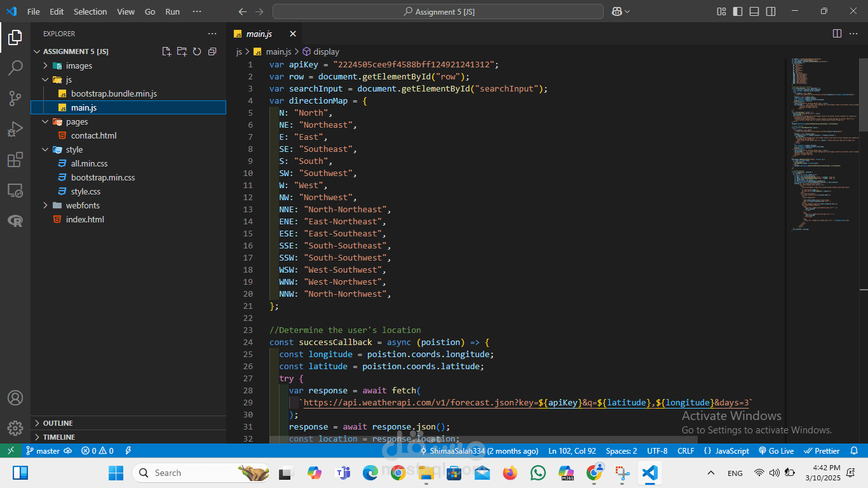Screen dimensions: 868x488
Task: Click the Refresh Explorer icon
Action: (x=197, y=51)
